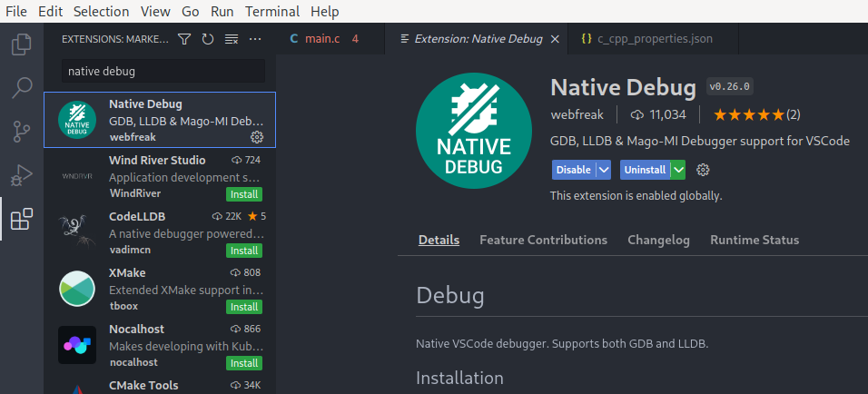The height and width of the screenshot is (394, 868).
Task: Switch to the main.c editor tab
Action: (x=321, y=39)
